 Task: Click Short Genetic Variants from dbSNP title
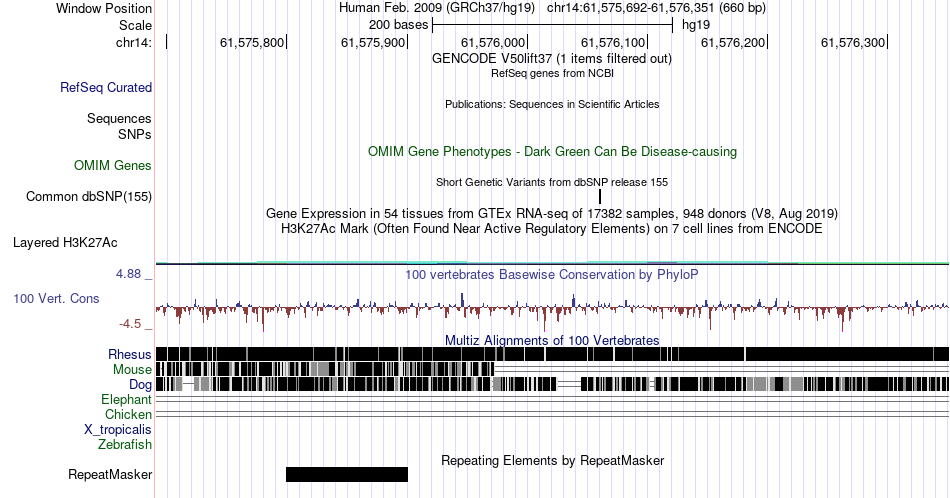coord(552,182)
